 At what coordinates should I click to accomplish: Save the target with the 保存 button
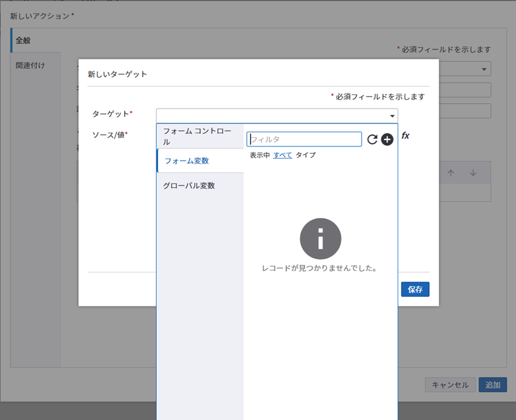[x=415, y=289]
